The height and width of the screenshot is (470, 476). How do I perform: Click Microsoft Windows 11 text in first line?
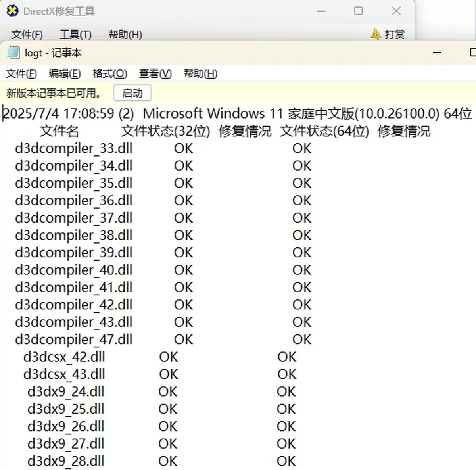pos(213,114)
